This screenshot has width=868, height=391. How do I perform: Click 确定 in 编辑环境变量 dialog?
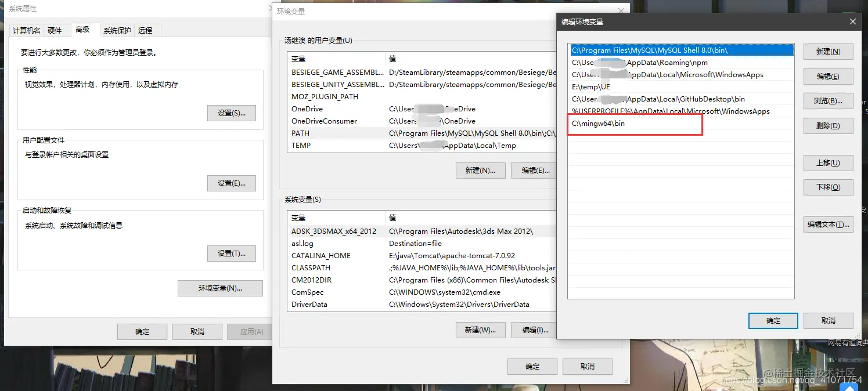point(773,321)
